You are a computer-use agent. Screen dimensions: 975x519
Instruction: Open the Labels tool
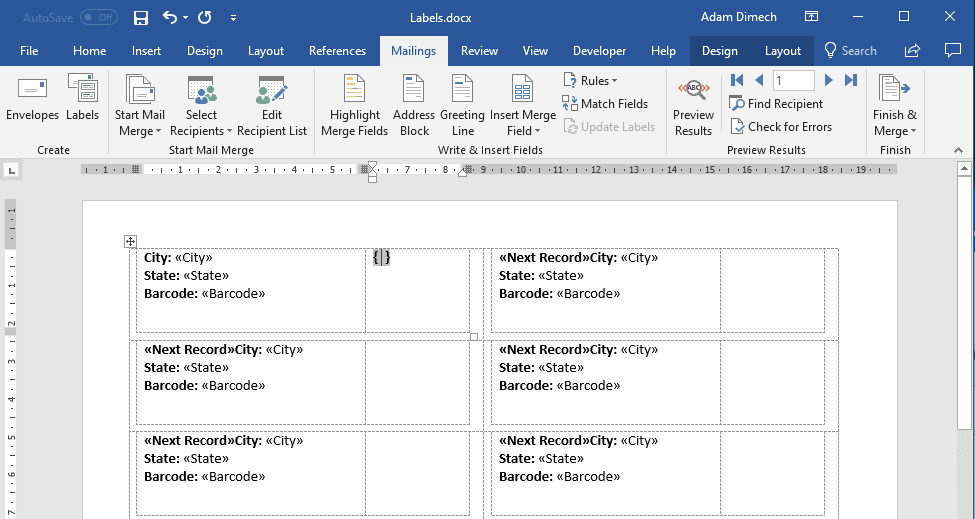coord(82,98)
